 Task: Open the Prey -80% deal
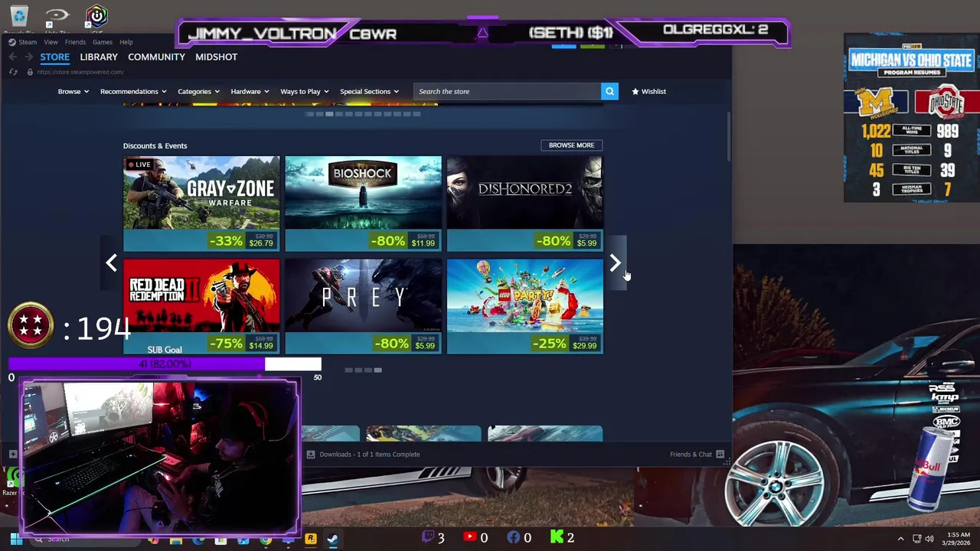click(x=363, y=306)
